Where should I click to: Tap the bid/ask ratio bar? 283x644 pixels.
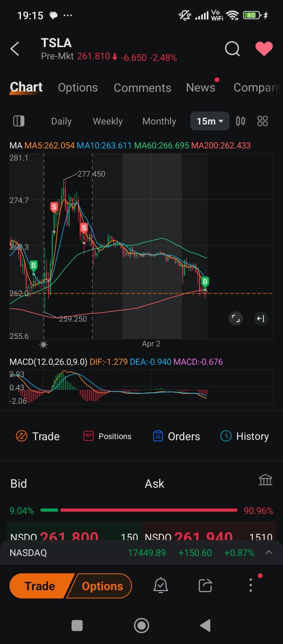139,510
